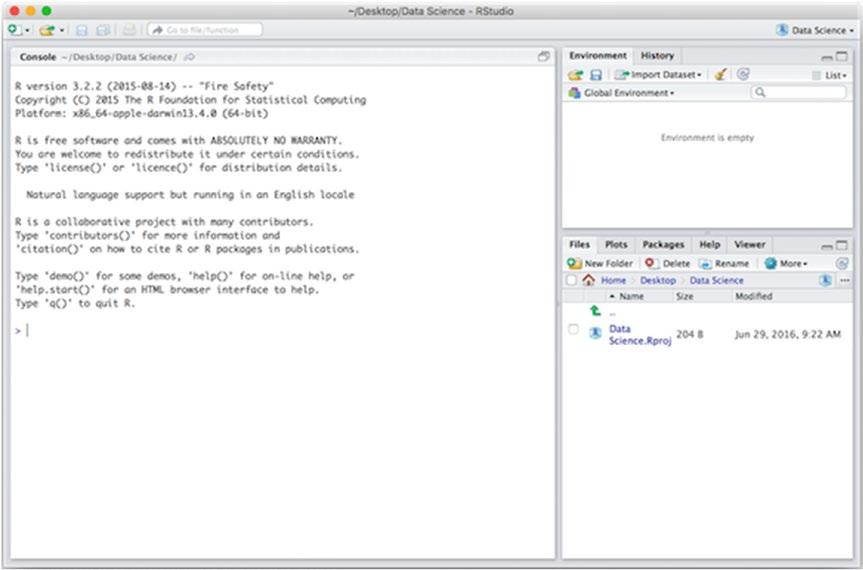
Task: Click the project directory icon in Files breadcrumb
Action: (x=825, y=280)
